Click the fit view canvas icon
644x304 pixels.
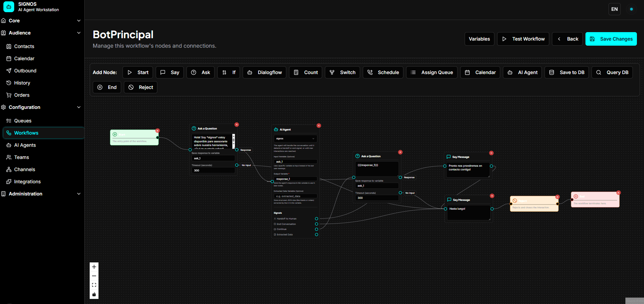94,285
